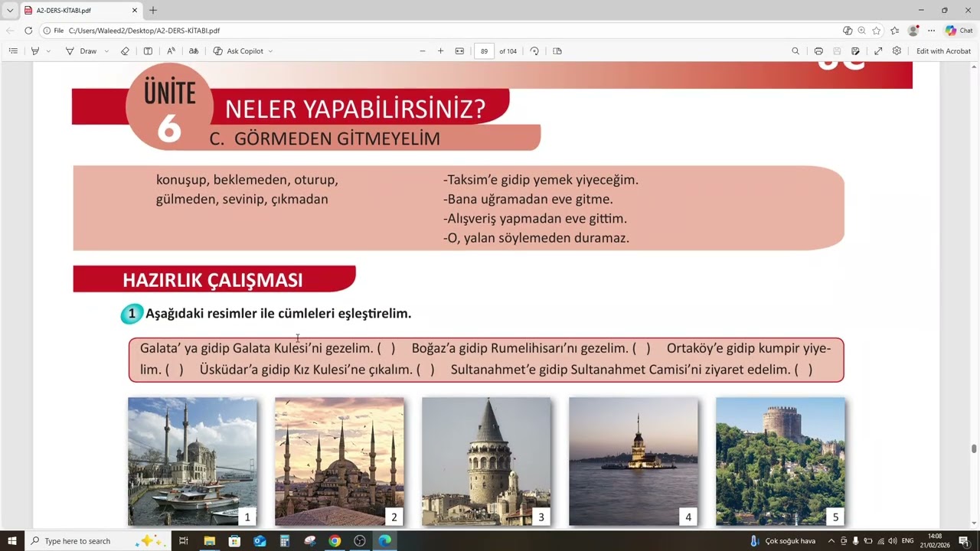Rotate the PDF page
Viewport: 980px width, 551px height.
point(534,51)
